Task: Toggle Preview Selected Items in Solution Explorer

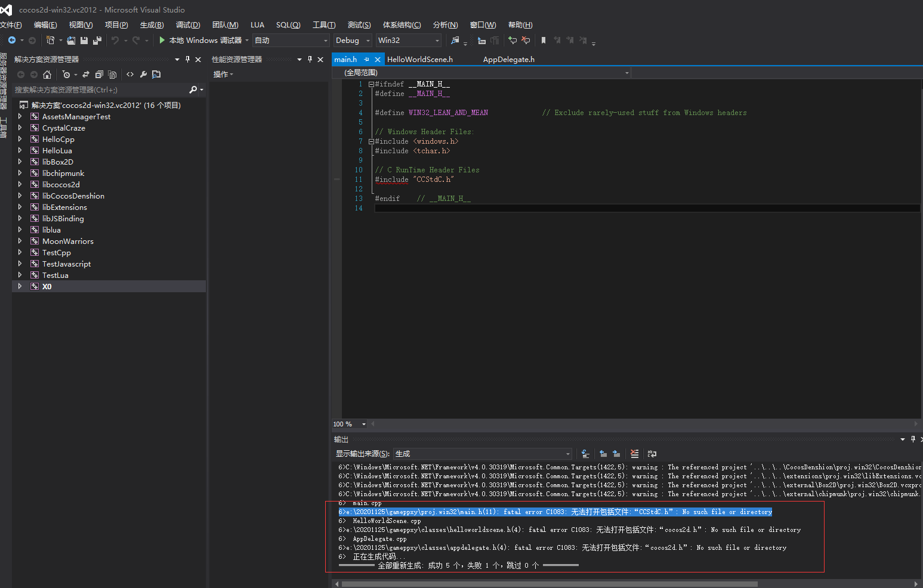Action: click(156, 75)
